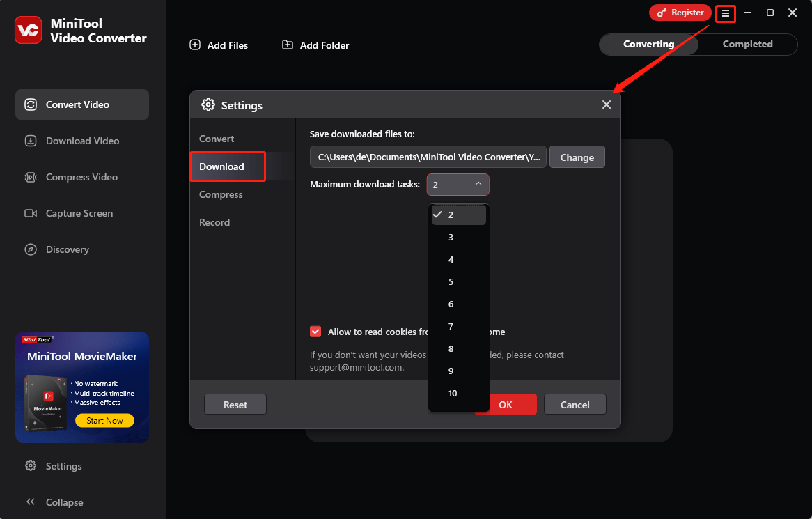Select 5 in the tasks dropdown list
The image size is (812, 519).
[459, 281]
